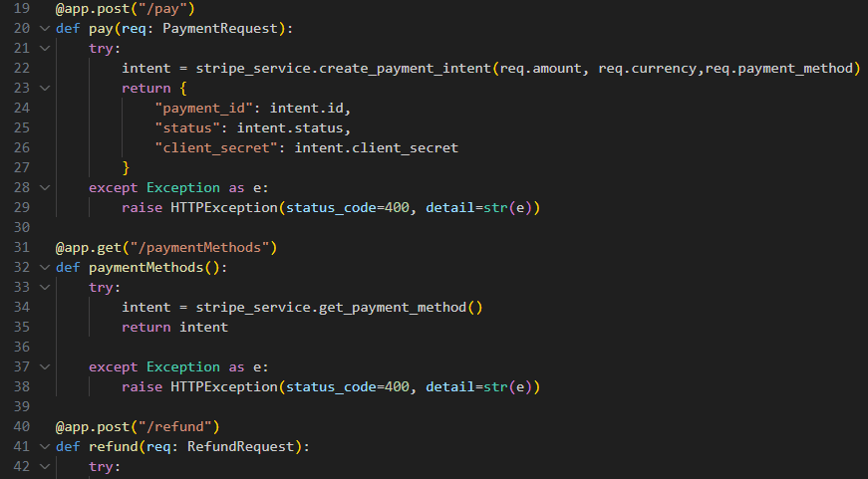Collapse the refund function fold arrow on line 41

pyautogui.click(x=45, y=446)
